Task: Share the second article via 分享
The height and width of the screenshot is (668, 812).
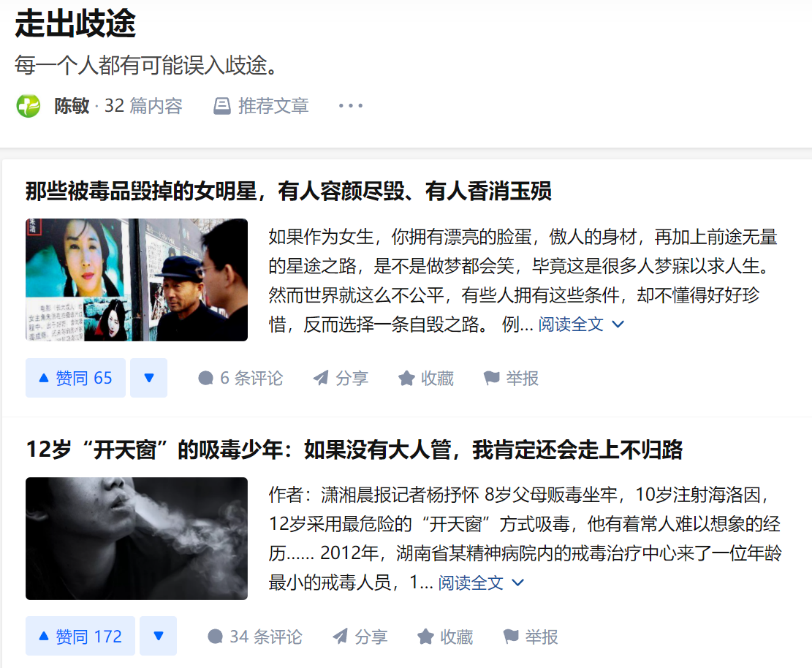Action: pos(360,636)
